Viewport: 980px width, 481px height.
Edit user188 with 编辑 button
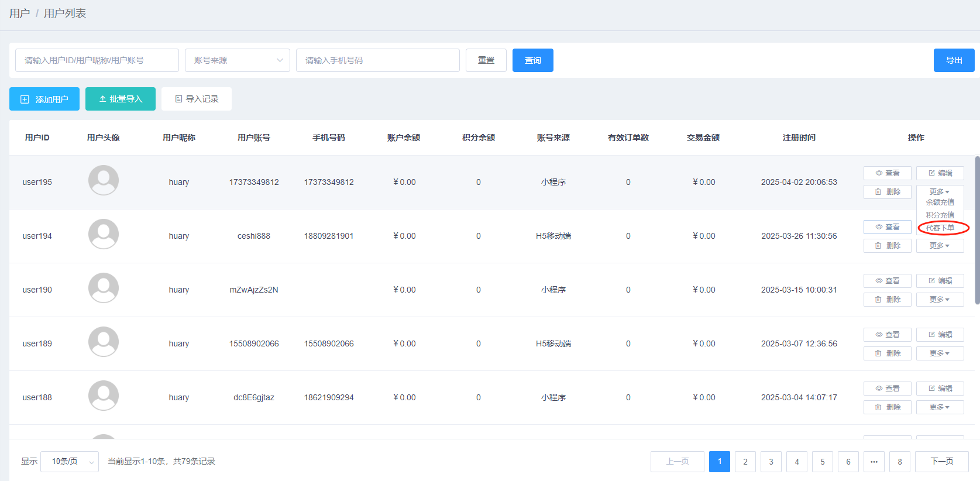click(x=940, y=389)
